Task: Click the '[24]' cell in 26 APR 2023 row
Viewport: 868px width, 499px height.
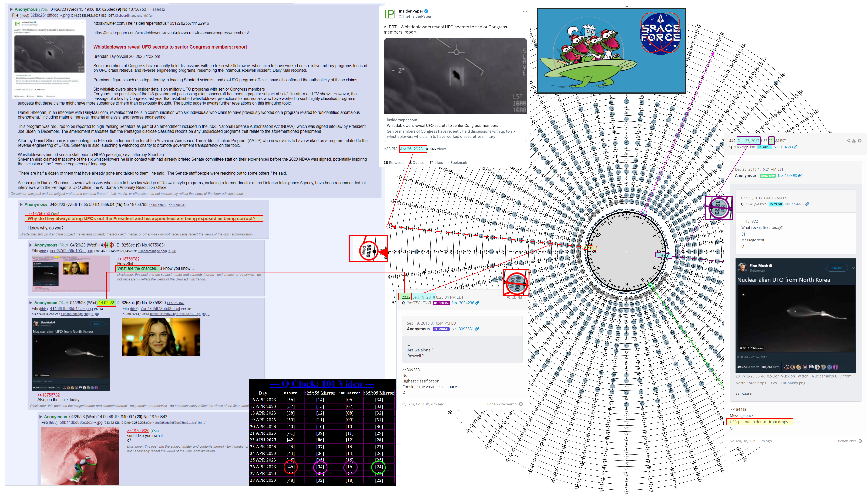Action: point(379,467)
